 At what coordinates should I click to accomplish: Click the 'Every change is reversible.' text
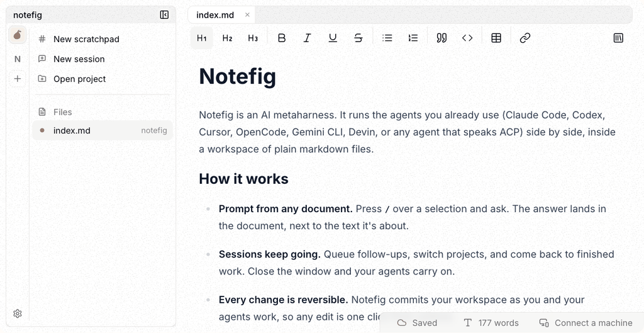pos(283,300)
